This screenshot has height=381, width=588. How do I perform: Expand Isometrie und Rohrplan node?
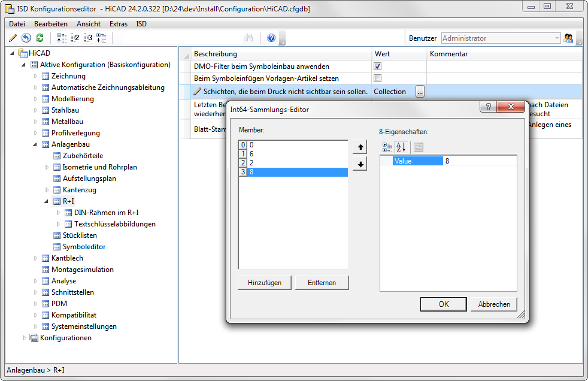pyautogui.click(x=47, y=167)
